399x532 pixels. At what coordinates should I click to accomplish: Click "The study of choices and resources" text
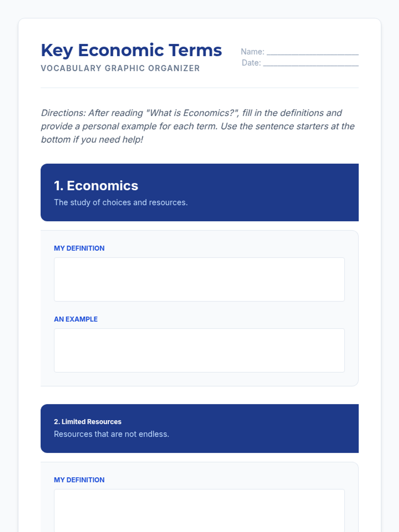click(121, 202)
